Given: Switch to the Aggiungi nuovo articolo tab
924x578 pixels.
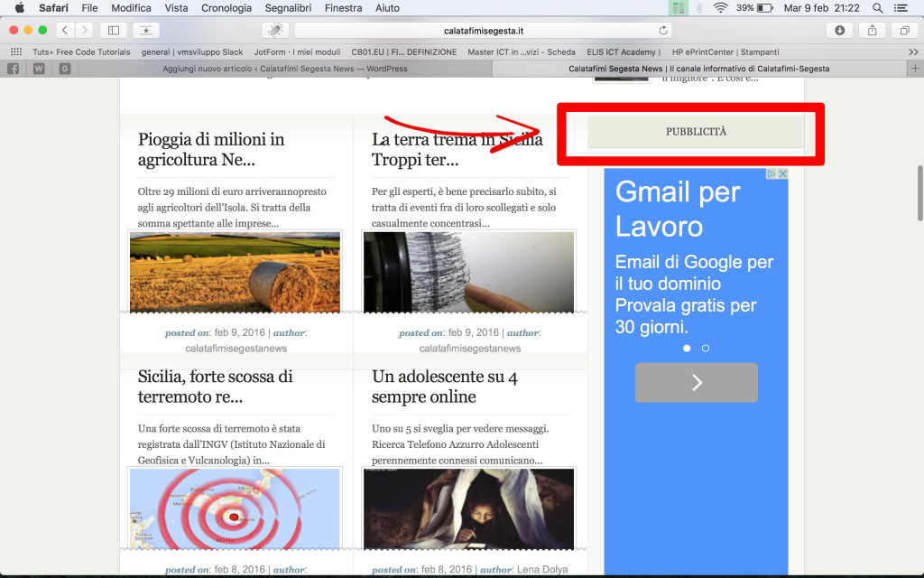Looking at the screenshot, I should (x=285, y=69).
